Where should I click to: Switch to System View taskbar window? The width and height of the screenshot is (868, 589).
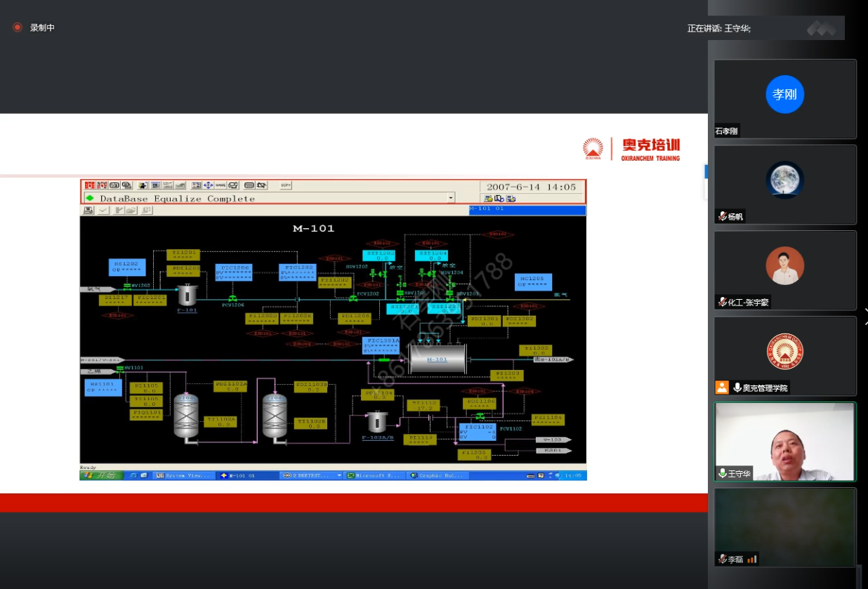[183, 475]
